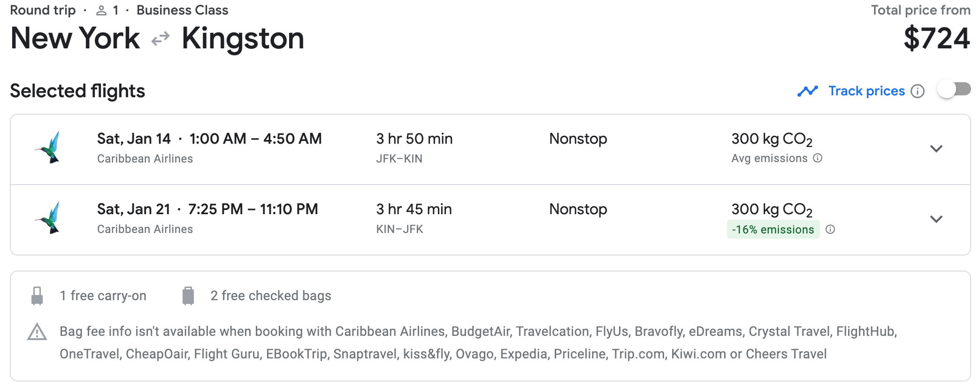Click the -16% emissions badge
980x388 pixels.
tap(773, 229)
